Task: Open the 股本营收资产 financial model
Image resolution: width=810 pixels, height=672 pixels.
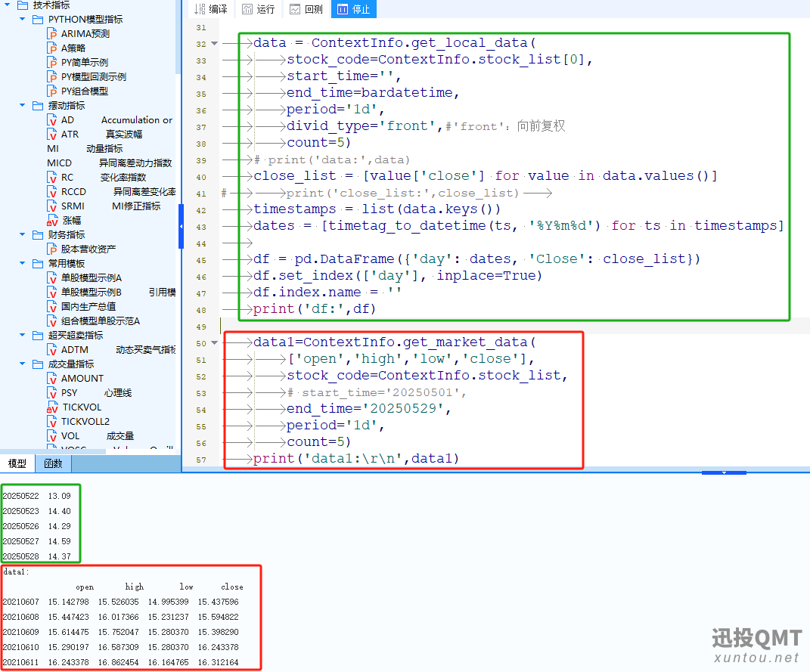Action: pos(88,249)
